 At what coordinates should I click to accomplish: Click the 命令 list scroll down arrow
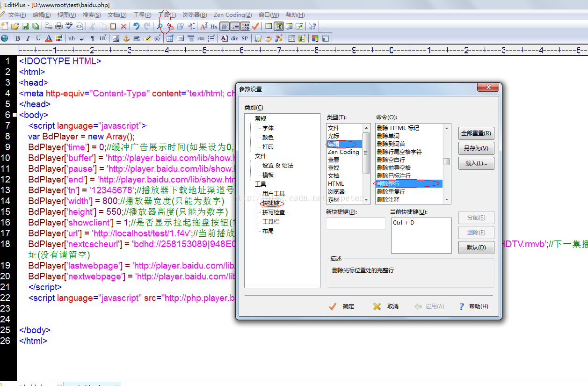coord(447,200)
